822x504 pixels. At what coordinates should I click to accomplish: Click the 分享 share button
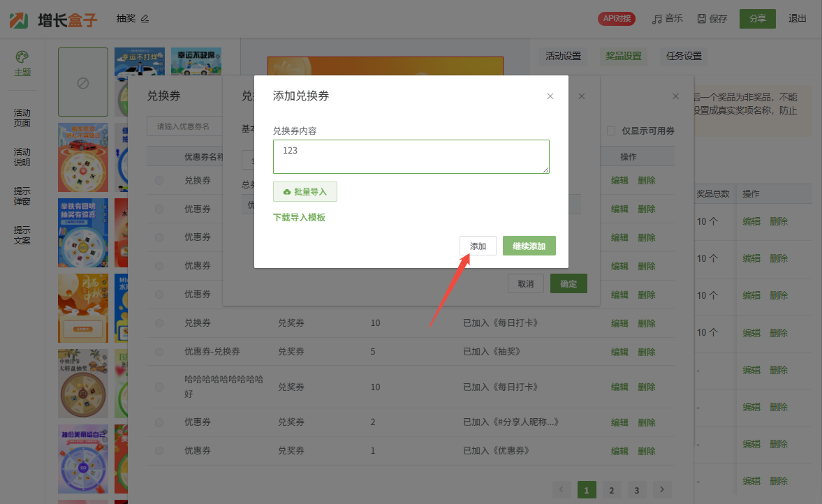(758, 19)
